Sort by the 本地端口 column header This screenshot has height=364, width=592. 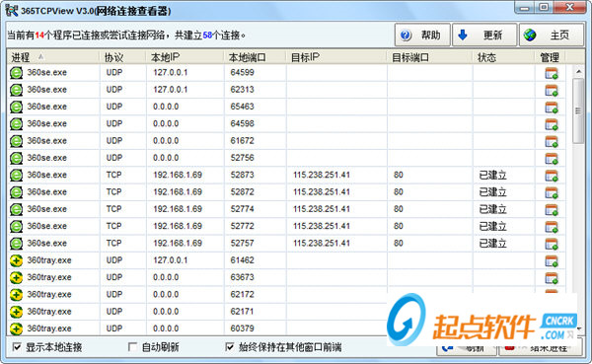[x=255, y=57]
